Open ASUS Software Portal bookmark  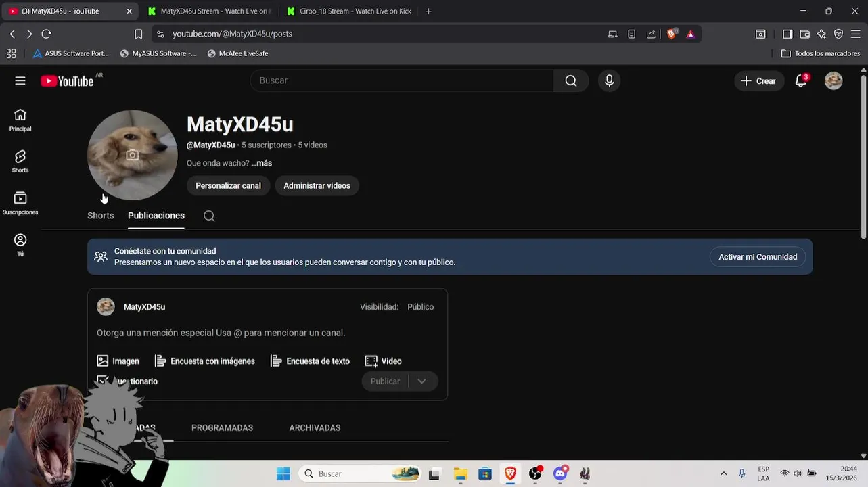pos(71,53)
